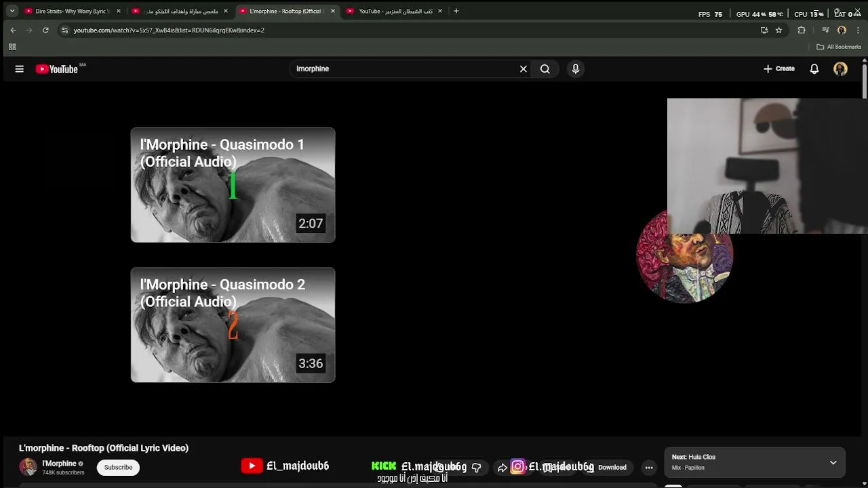Click the address bar URL
Viewport: 868px width, 488px height.
pos(169,30)
